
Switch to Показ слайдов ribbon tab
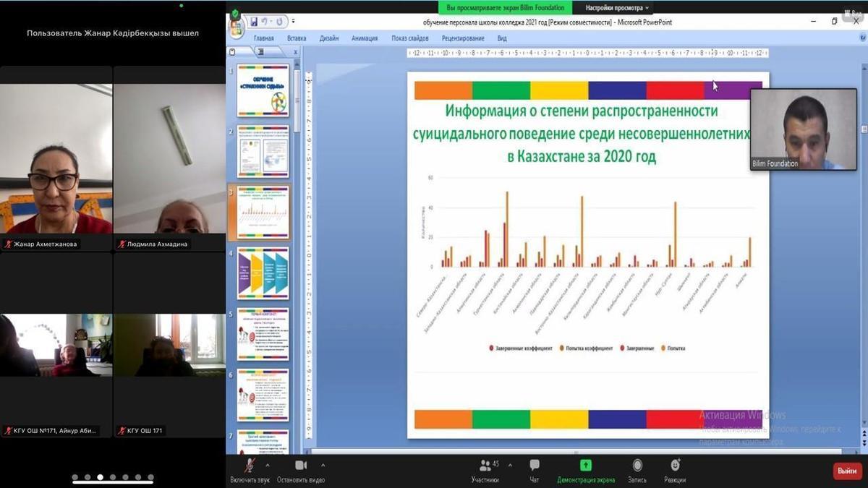click(x=409, y=38)
